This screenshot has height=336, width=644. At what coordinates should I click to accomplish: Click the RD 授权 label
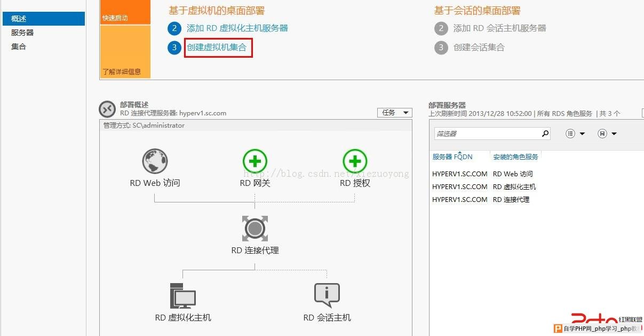tap(355, 183)
